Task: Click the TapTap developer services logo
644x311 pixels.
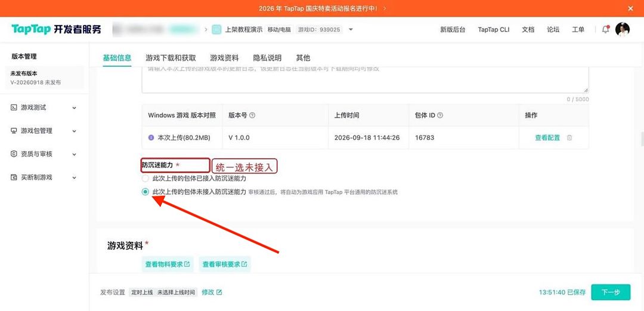Action: [x=56, y=29]
